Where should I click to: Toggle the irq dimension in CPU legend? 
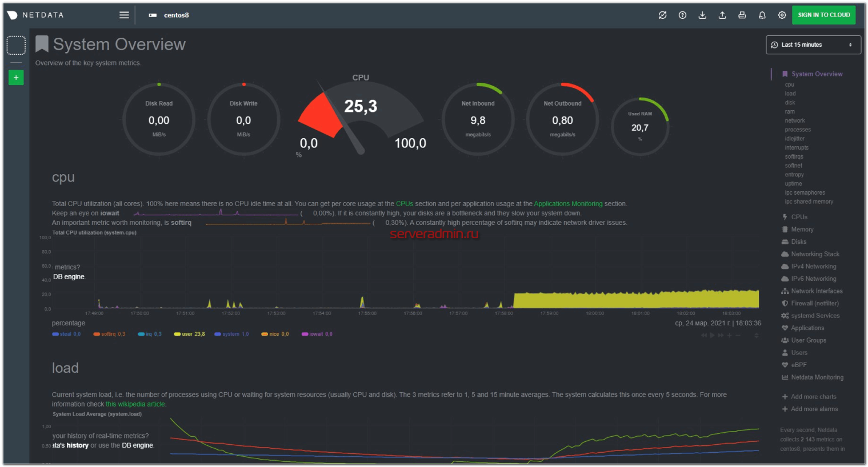150,334
